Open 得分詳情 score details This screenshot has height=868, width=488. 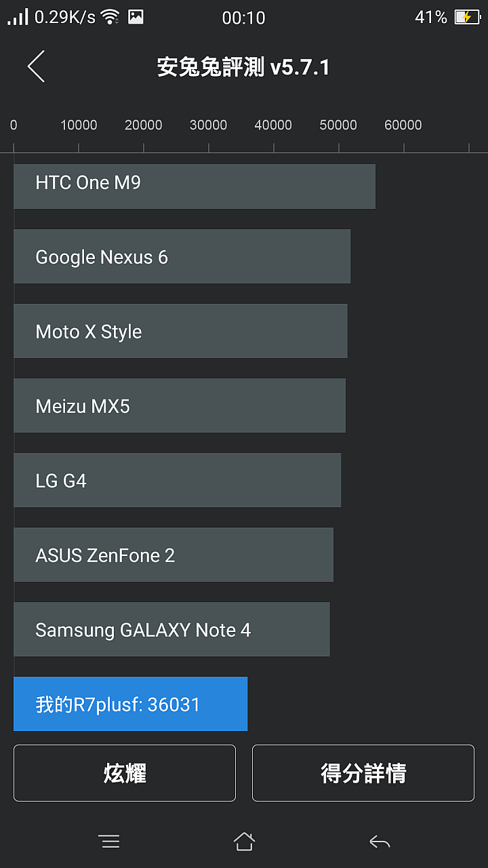point(363,773)
